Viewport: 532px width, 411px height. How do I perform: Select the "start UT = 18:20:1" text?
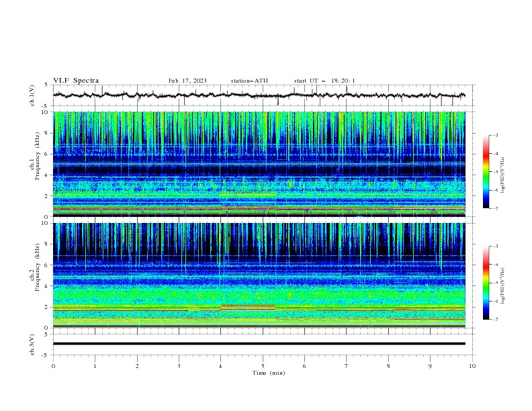[x=324, y=81]
